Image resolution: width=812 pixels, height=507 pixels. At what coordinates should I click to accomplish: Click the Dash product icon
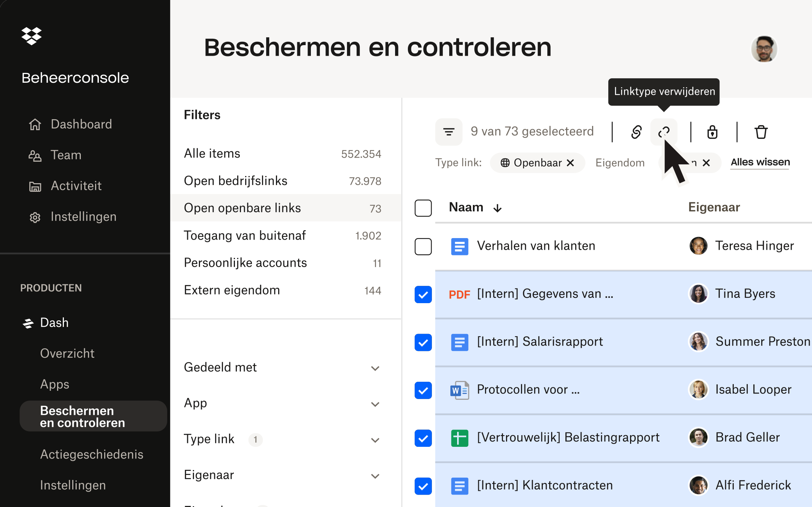pos(28,323)
